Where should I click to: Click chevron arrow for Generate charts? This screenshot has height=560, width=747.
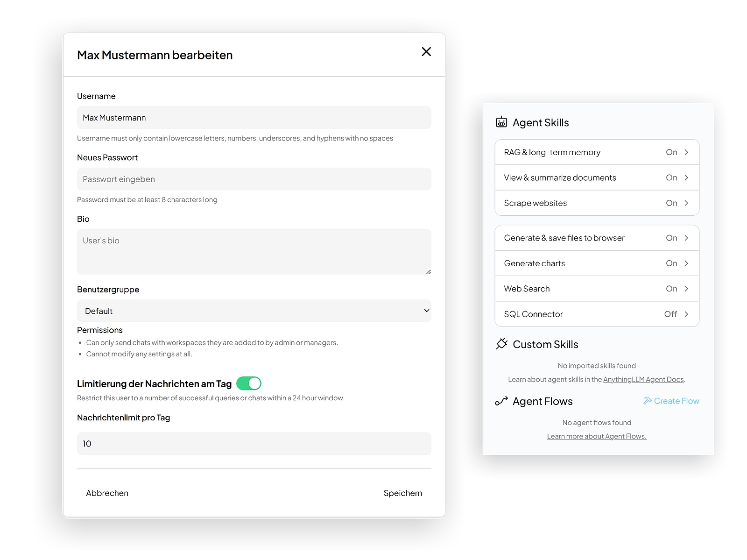click(x=686, y=263)
